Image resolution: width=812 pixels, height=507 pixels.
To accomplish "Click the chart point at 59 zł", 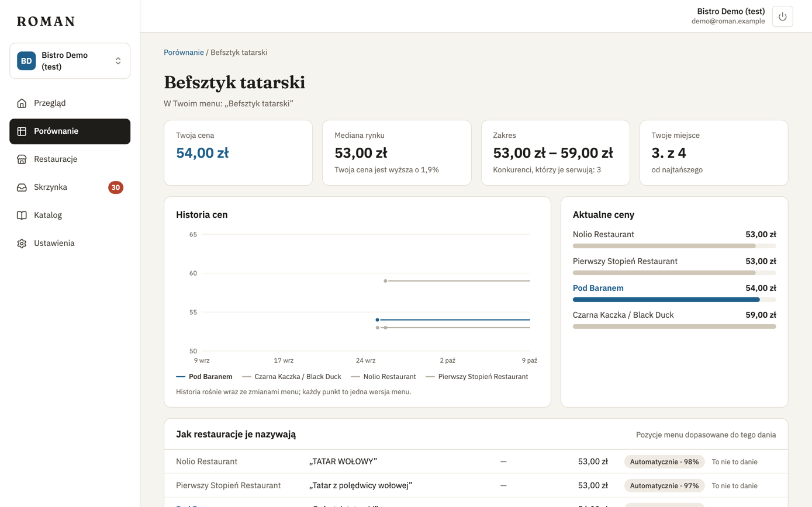I will tap(385, 281).
